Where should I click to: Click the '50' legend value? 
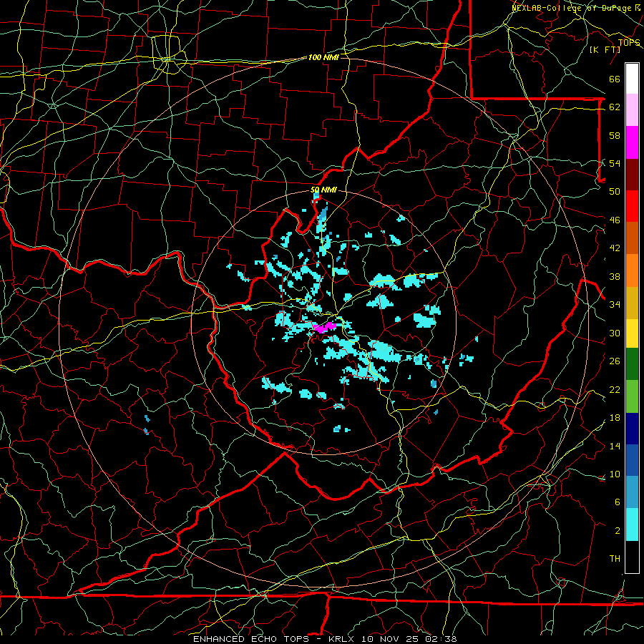pyautogui.click(x=615, y=191)
